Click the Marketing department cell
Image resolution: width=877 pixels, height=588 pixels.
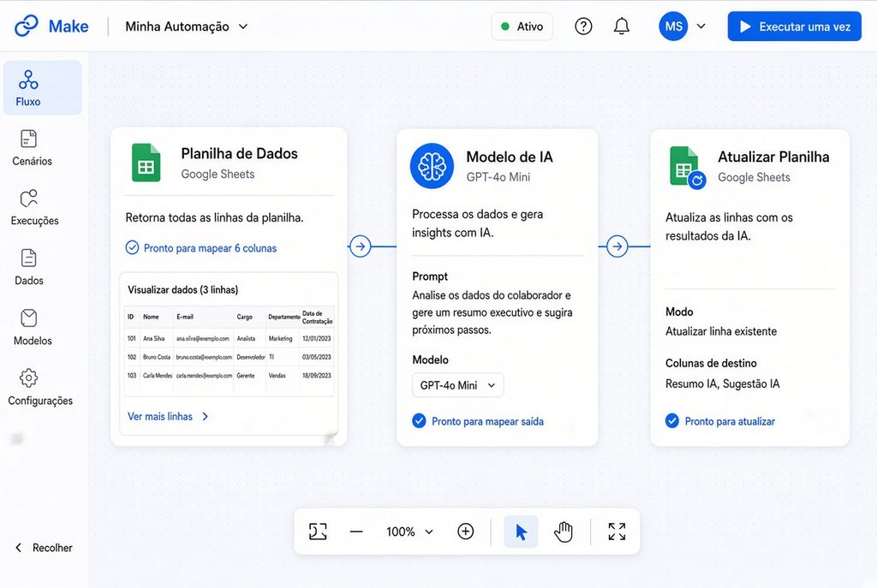[x=280, y=338]
